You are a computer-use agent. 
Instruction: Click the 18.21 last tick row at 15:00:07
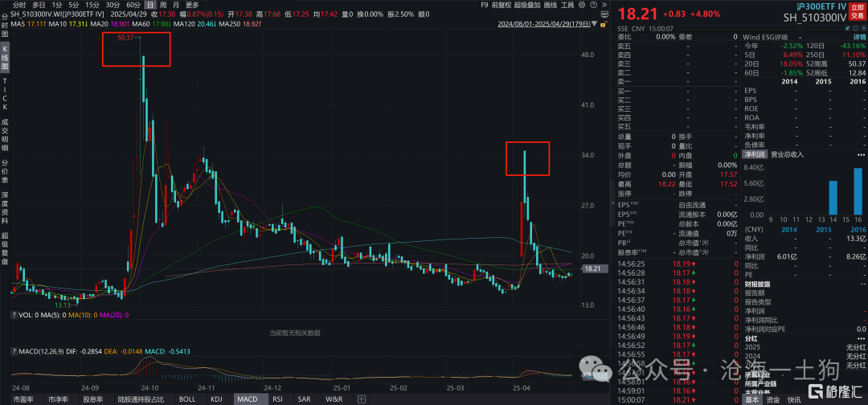[x=678, y=399]
